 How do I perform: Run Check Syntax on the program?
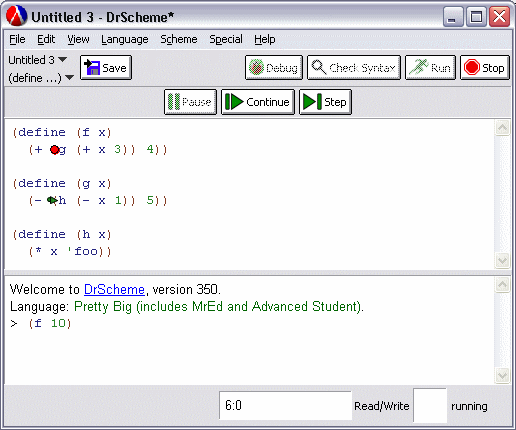354,68
